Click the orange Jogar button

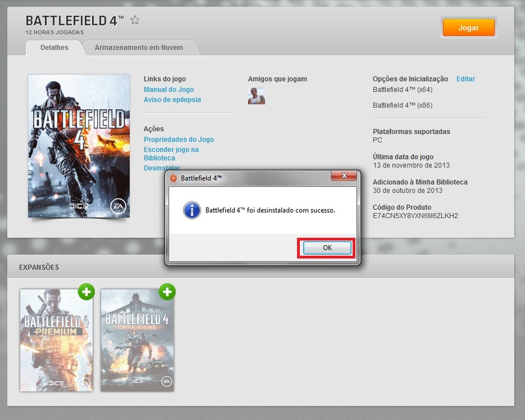tap(468, 27)
